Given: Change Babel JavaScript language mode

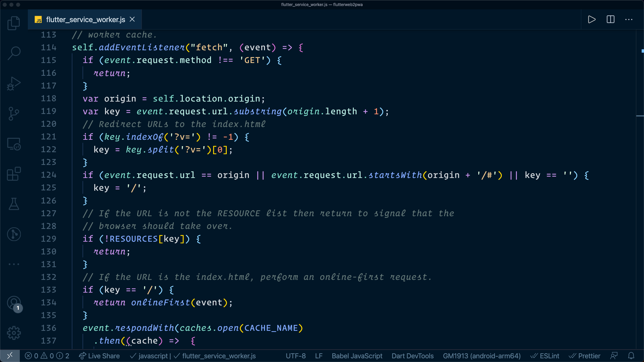Looking at the screenshot, I should click(x=357, y=356).
